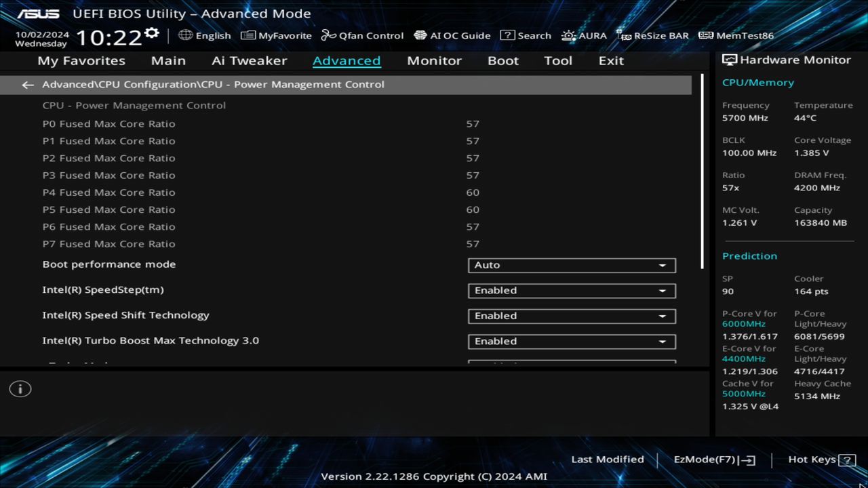
Task: Disable Intel SpeedStep
Action: (571, 290)
